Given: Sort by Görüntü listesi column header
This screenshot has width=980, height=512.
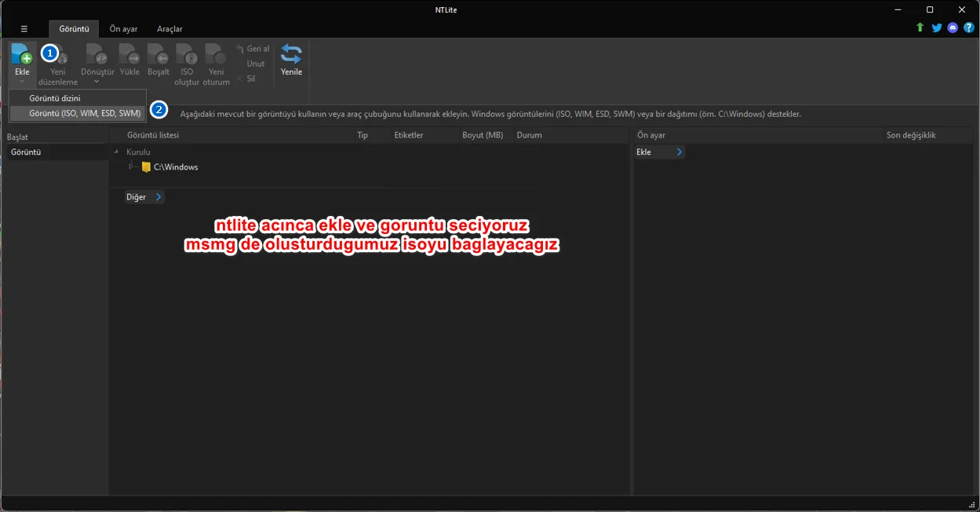Looking at the screenshot, I should point(231,135).
